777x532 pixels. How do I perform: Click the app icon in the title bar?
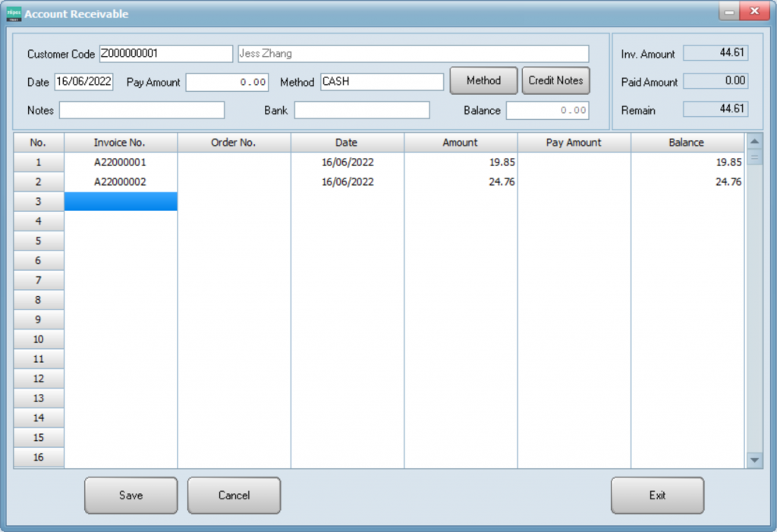pyautogui.click(x=14, y=14)
